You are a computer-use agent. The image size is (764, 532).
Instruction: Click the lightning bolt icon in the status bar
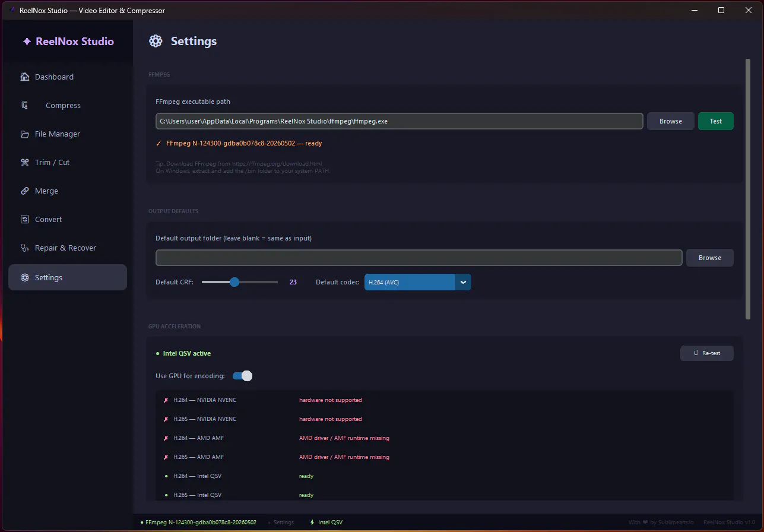click(312, 522)
